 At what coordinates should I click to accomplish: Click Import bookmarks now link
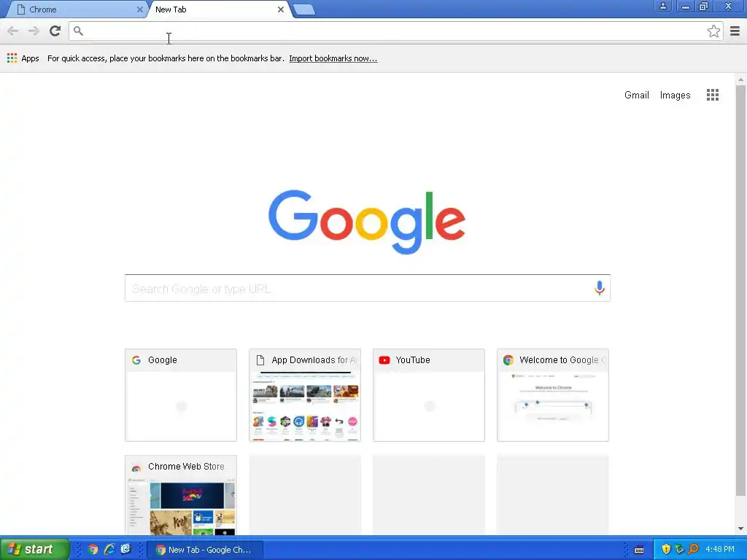click(x=333, y=58)
